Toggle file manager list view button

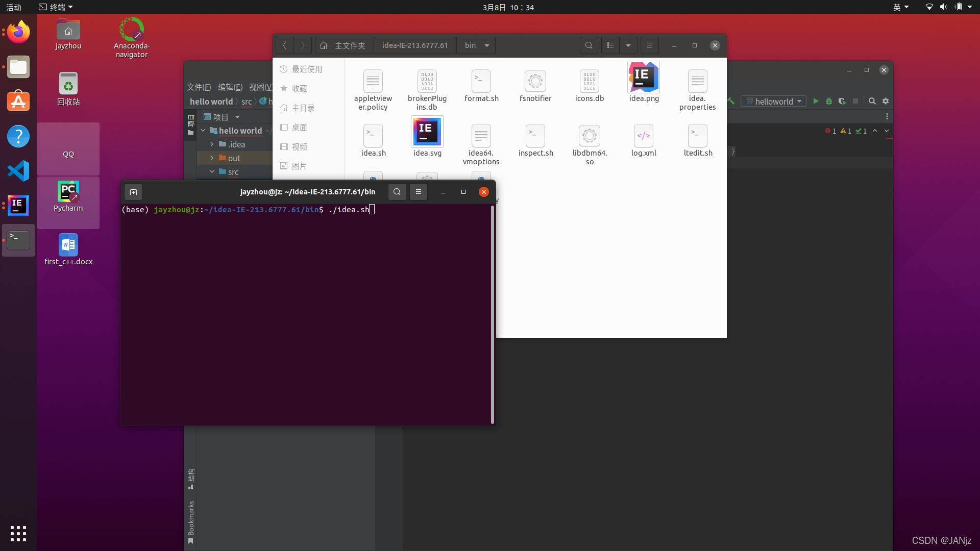[x=610, y=45]
